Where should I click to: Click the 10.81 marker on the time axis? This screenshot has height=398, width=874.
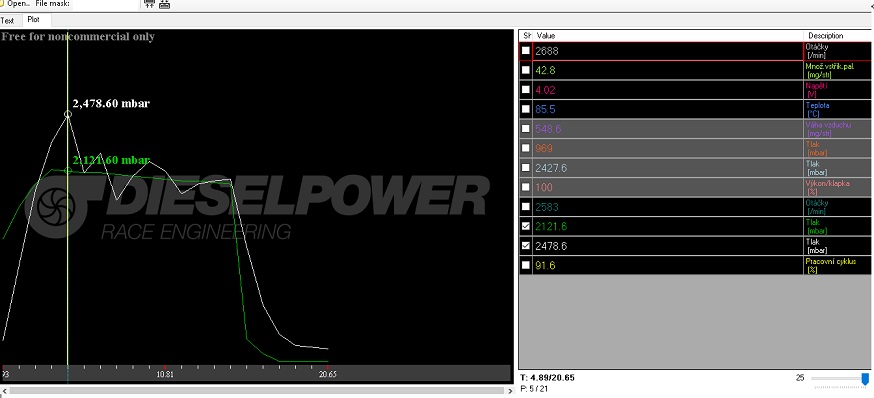[x=165, y=375]
